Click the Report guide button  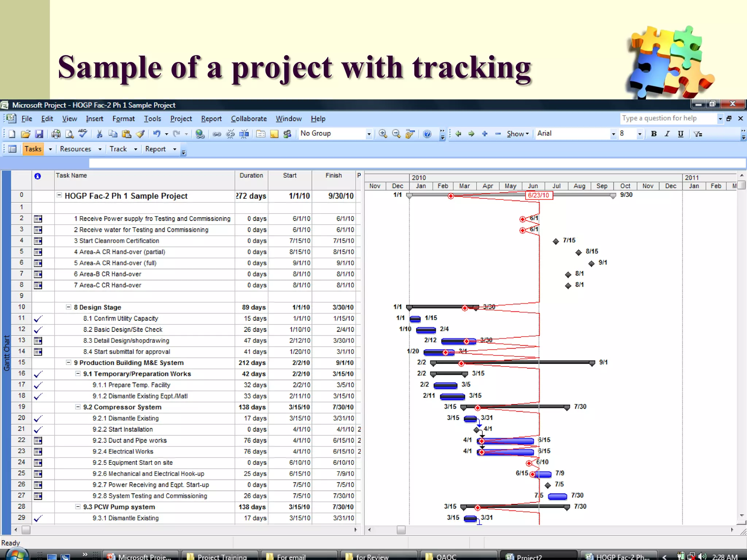(155, 149)
